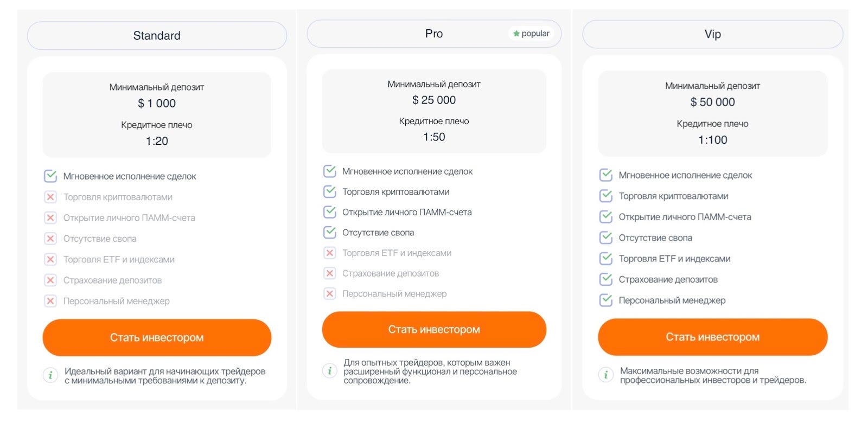
Task: Click Vip's deposit insurance checkmark
Action: 605,280
